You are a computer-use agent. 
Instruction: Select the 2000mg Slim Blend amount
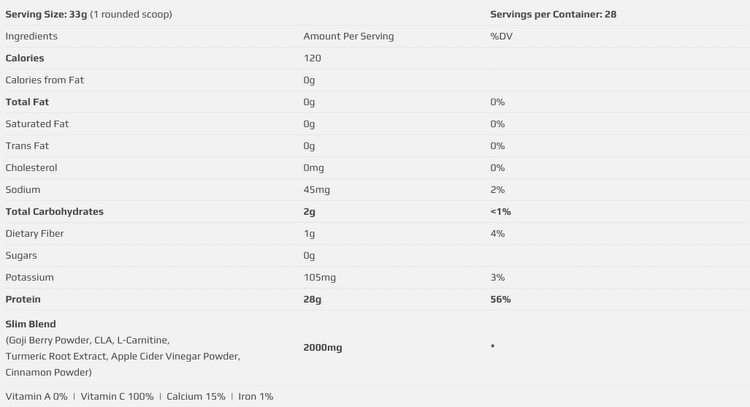(x=322, y=348)
